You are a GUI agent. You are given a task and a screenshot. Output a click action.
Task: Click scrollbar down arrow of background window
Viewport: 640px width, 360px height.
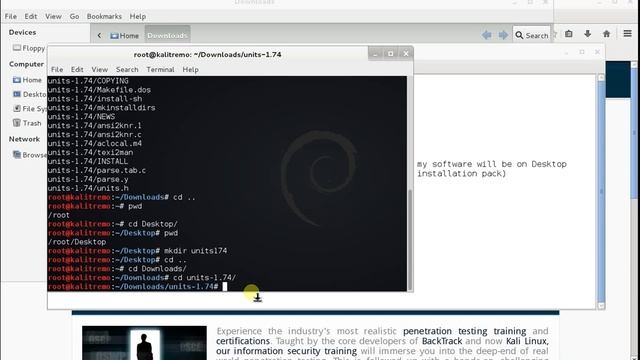[x=601, y=306]
